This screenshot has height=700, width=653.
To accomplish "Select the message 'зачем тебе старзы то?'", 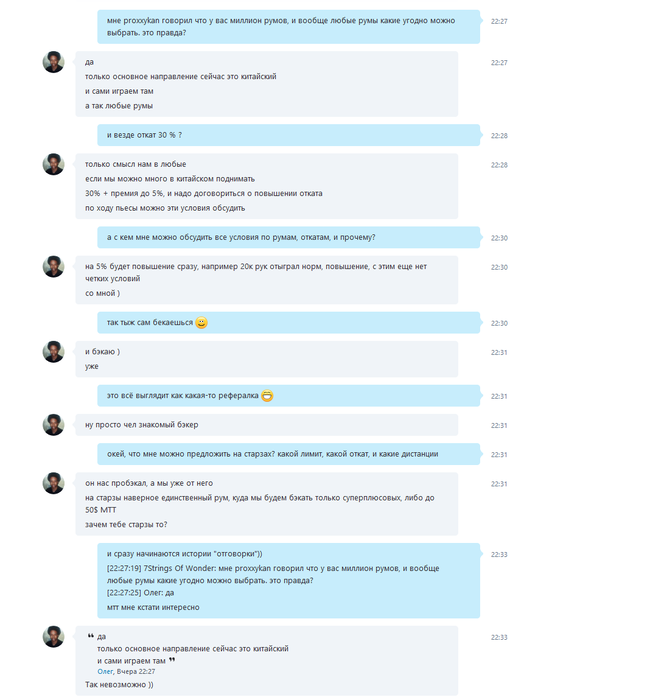I will point(126,524).
